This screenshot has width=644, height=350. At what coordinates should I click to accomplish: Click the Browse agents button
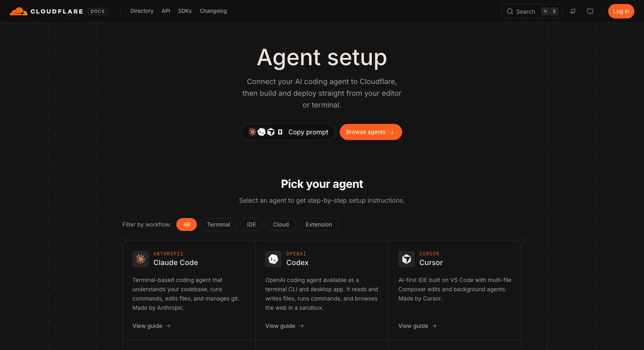[x=371, y=132]
